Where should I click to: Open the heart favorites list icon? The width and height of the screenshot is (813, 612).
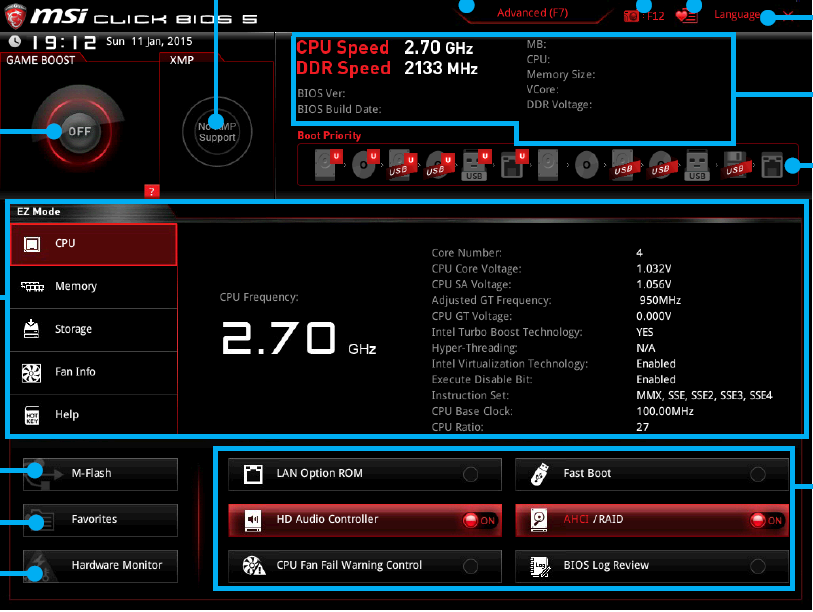coord(687,16)
